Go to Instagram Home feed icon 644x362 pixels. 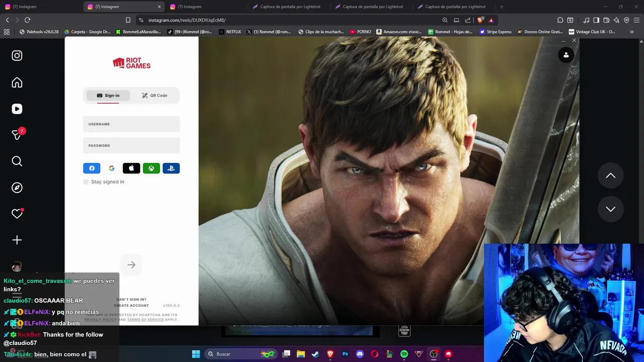coord(17,82)
